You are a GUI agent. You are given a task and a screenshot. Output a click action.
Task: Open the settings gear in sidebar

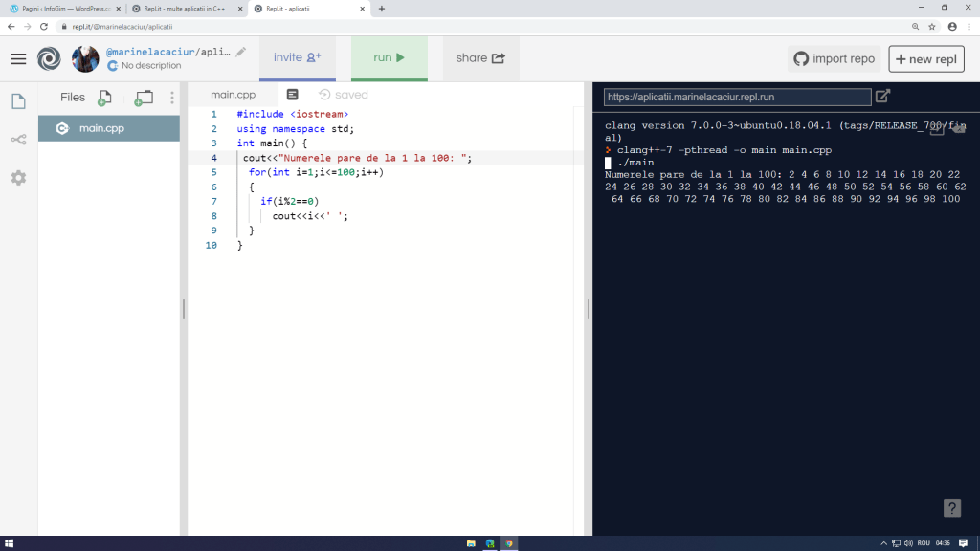point(18,178)
